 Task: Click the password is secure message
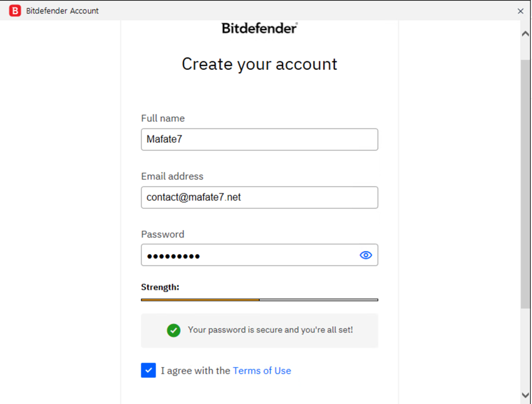tap(271, 330)
